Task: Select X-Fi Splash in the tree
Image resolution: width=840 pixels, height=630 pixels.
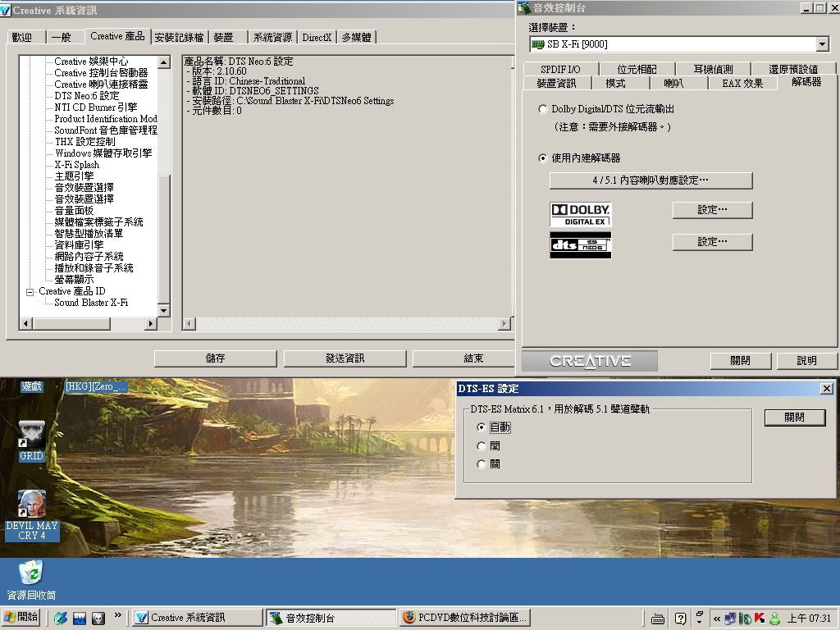Action: (76, 164)
